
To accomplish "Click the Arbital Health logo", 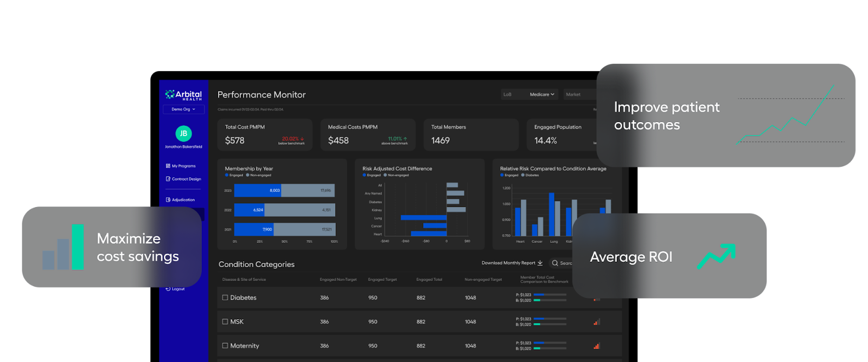I will [183, 95].
